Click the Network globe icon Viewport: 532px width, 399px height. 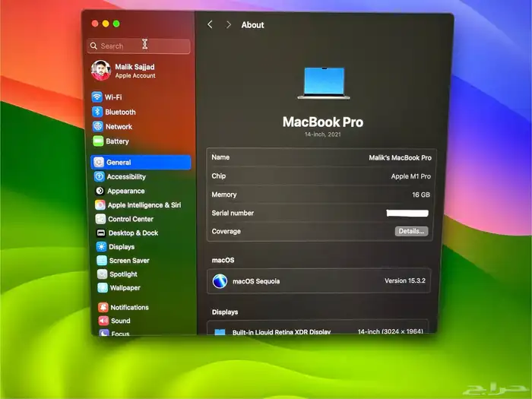[98, 127]
